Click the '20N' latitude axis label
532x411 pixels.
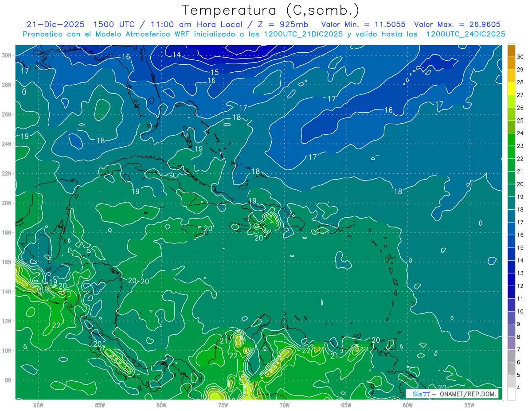click(8, 203)
